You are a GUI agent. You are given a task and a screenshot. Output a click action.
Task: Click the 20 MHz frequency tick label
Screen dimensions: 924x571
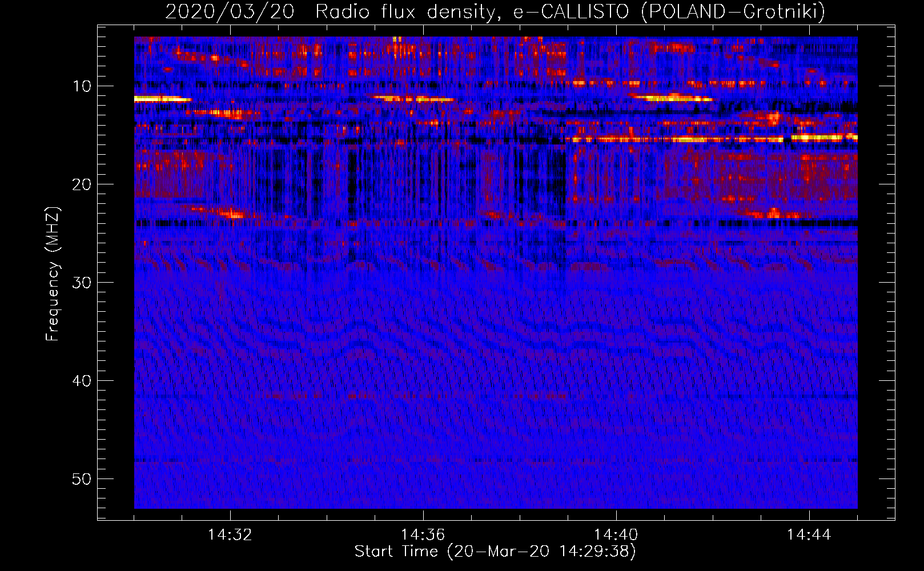tap(82, 184)
